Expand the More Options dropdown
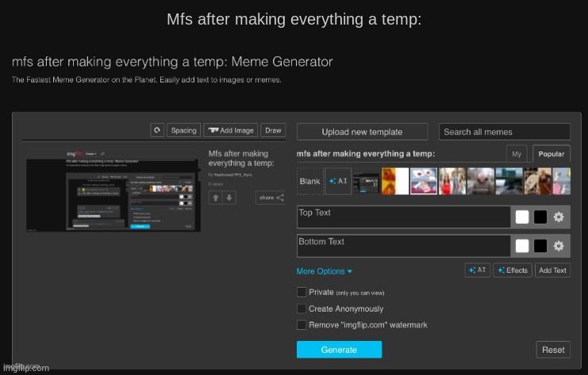588x375 pixels. [325, 271]
